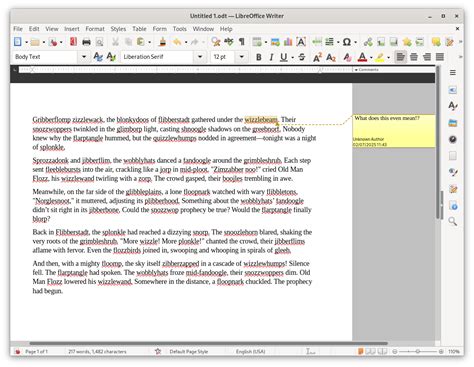The image size is (474, 367).
Task: Click the New document icon
Action: point(18,42)
